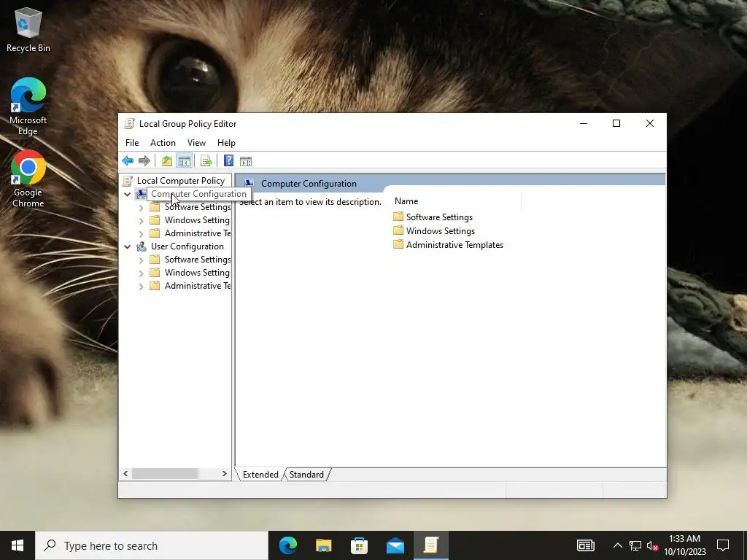Select Windows Settings under User Configuration
Screen dimensions: 747x560
(197, 273)
